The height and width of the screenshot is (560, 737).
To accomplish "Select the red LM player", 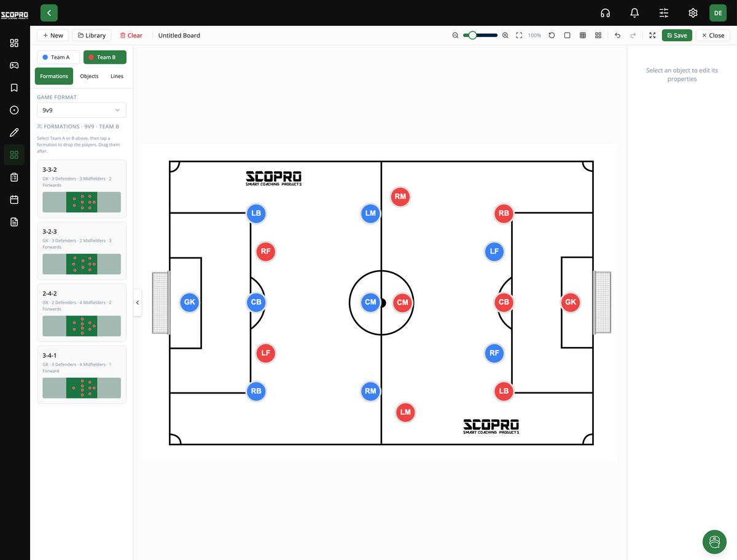I will pos(405,412).
